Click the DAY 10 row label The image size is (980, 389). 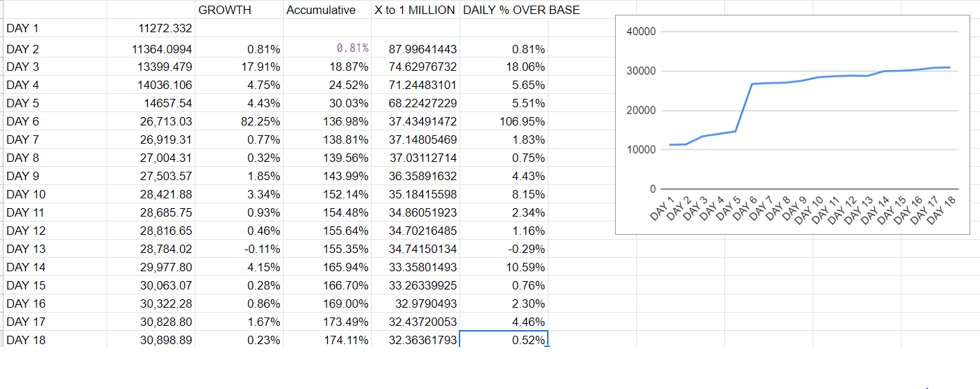[55, 194]
